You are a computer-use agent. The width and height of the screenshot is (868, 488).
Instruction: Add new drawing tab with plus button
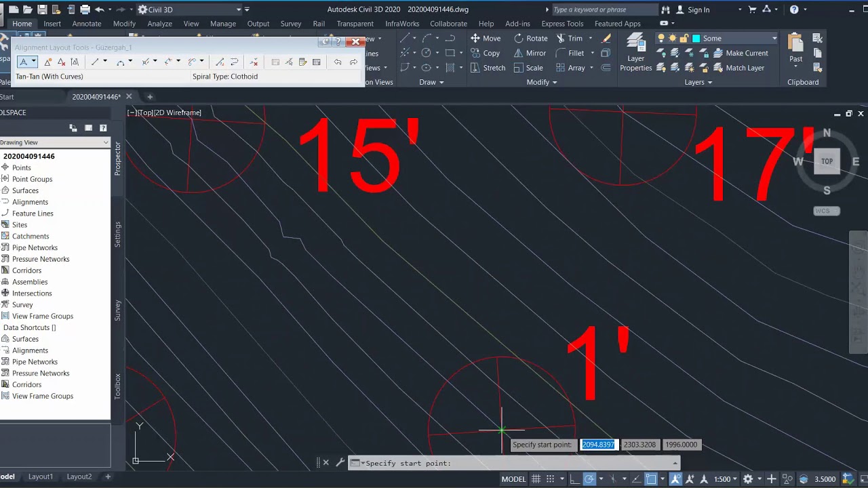tap(150, 96)
